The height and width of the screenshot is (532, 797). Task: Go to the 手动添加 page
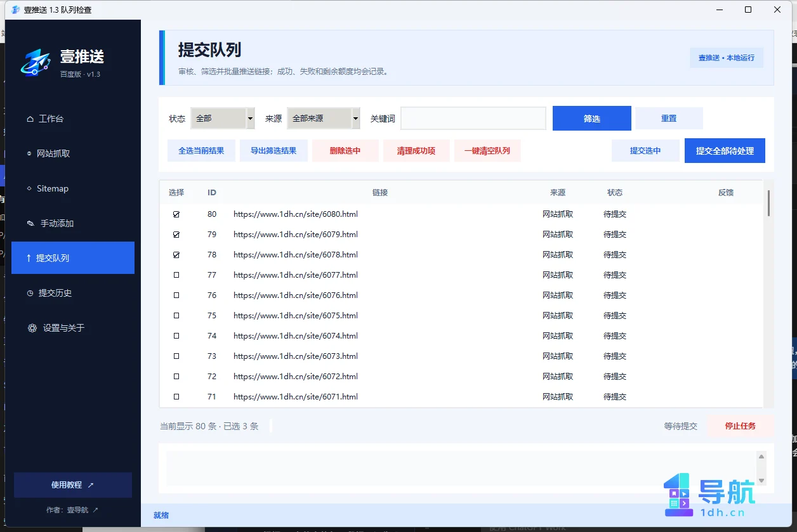tap(73, 223)
